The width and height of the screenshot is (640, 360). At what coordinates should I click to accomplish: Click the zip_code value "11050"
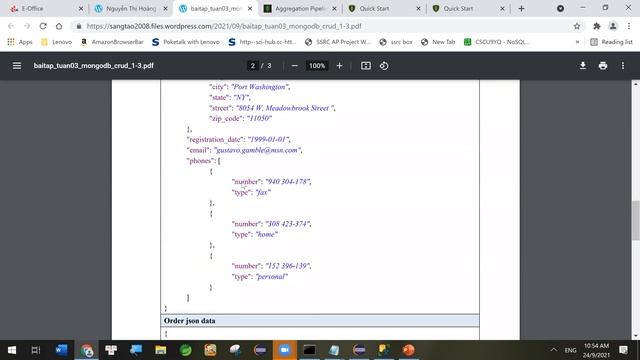click(x=259, y=118)
